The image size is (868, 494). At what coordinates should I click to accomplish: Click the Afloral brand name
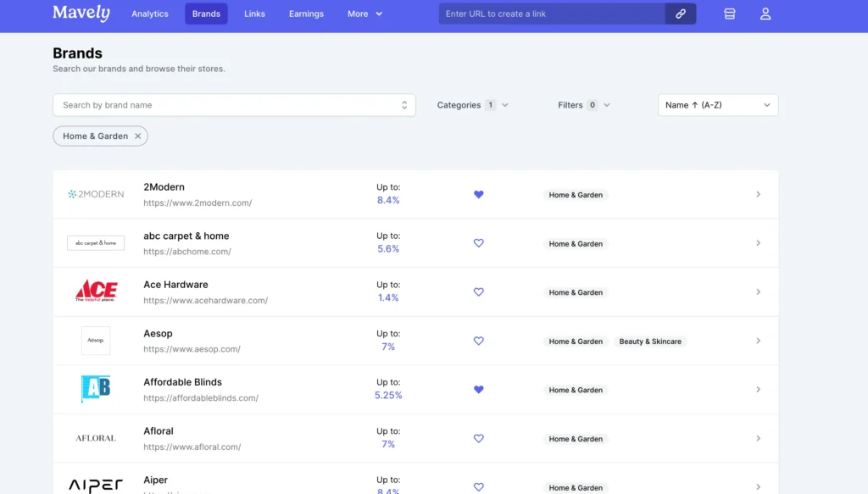pos(159,431)
